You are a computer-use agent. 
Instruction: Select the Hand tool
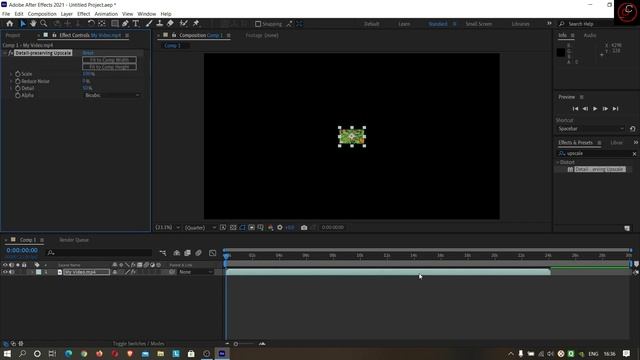(33, 24)
